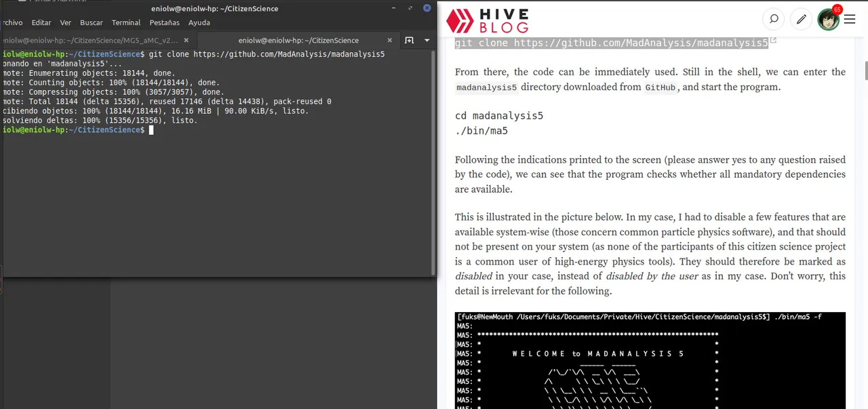Click the 'Counting objects: 100% (18144/18144)' line

(x=110, y=82)
